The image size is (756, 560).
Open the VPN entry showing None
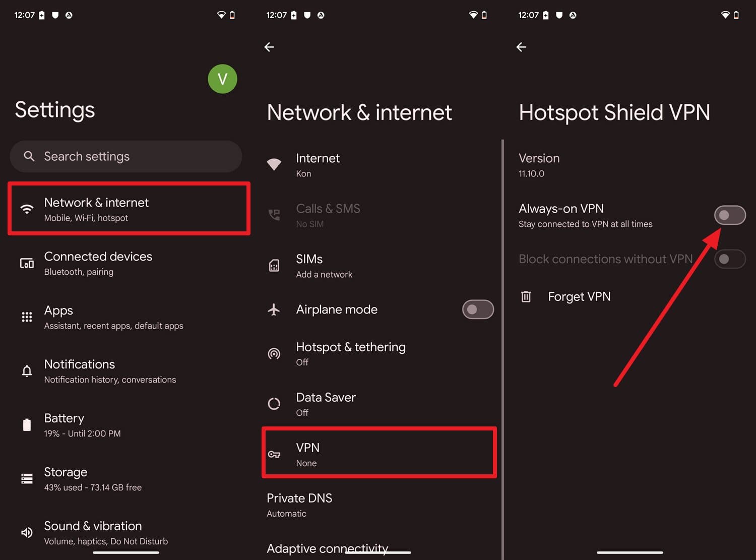[380, 453]
